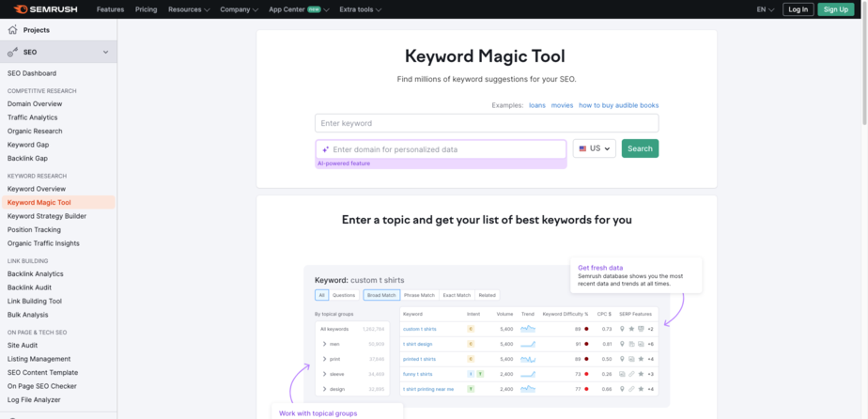The width and height of the screenshot is (868, 419).
Task: Click 'printed t shirts' keyword row
Action: point(419,359)
